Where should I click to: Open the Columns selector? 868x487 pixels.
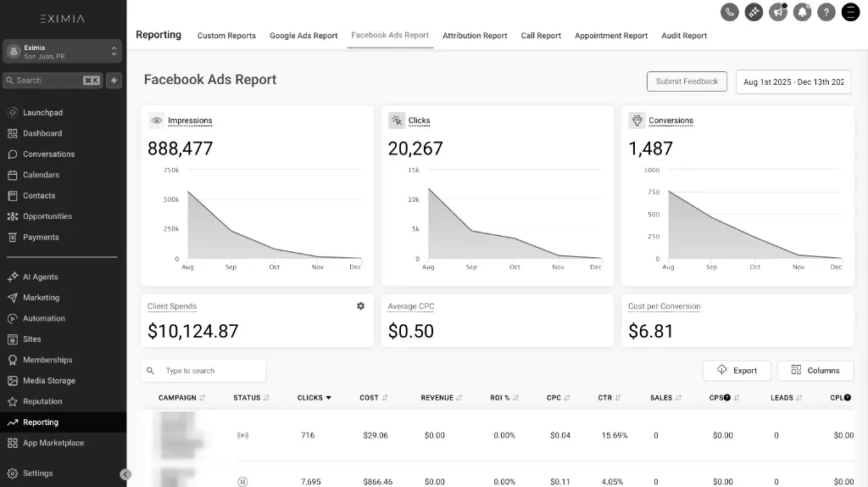point(815,370)
